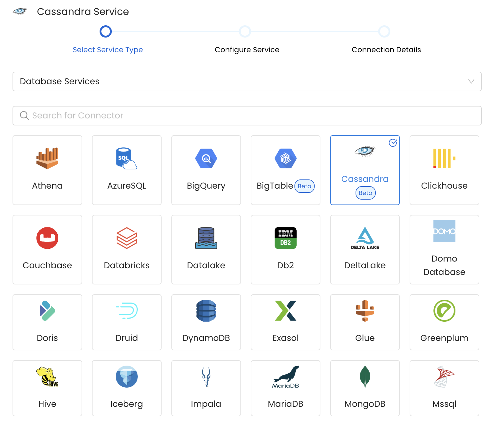Select the Druid connector icon
Image resolution: width=504 pixels, height=423 pixels.
coord(126,311)
